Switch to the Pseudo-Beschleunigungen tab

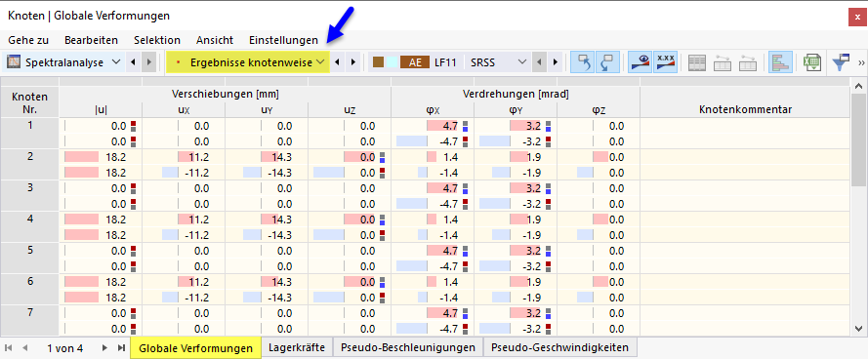click(x=408, y=348)
